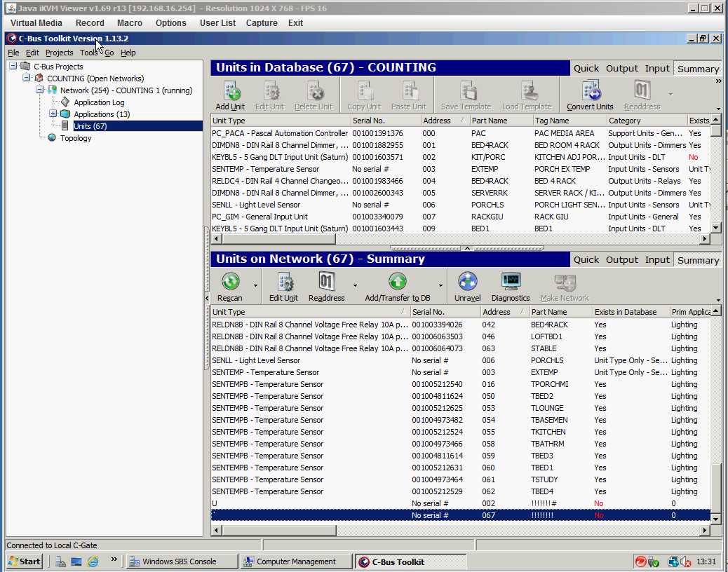Sort database list by Address column header
This screenshot has width=728, height=572.
pos(445,121)
